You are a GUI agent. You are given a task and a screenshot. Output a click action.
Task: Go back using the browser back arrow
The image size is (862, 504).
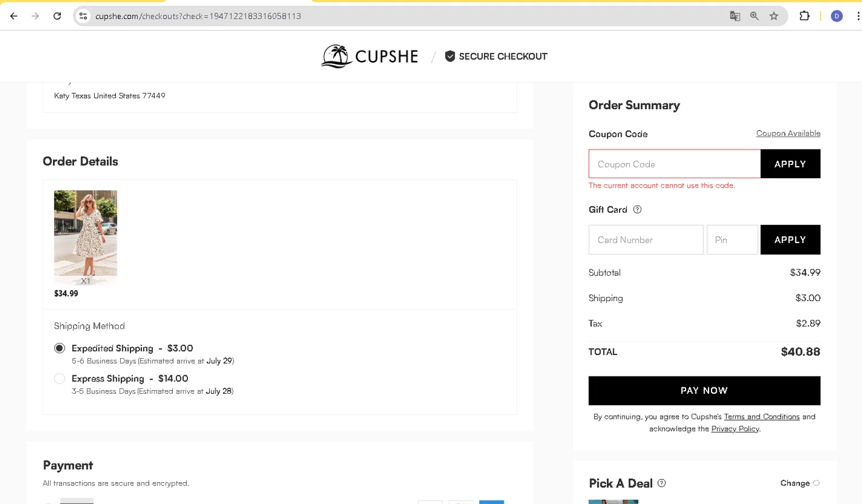coord(14,16)
